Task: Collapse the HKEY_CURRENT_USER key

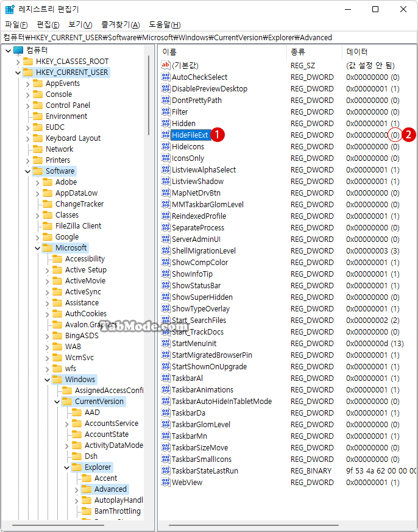Action: point(18,73)
